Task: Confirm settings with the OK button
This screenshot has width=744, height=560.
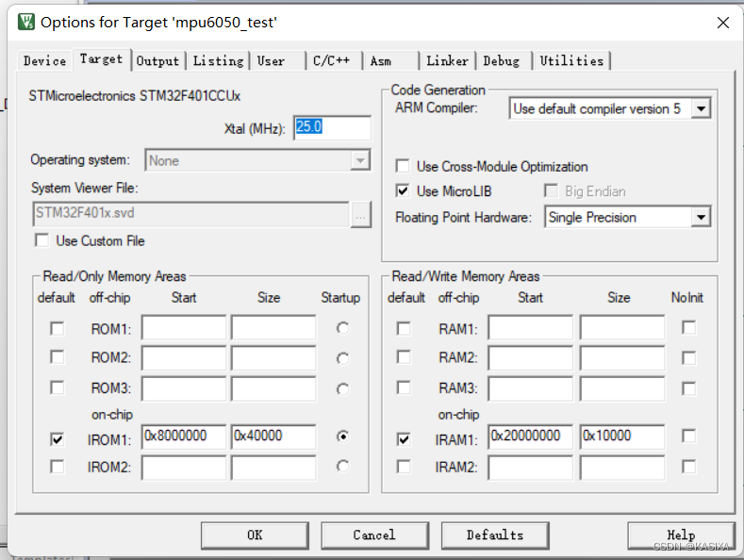Action: click(x=255, y=535)
